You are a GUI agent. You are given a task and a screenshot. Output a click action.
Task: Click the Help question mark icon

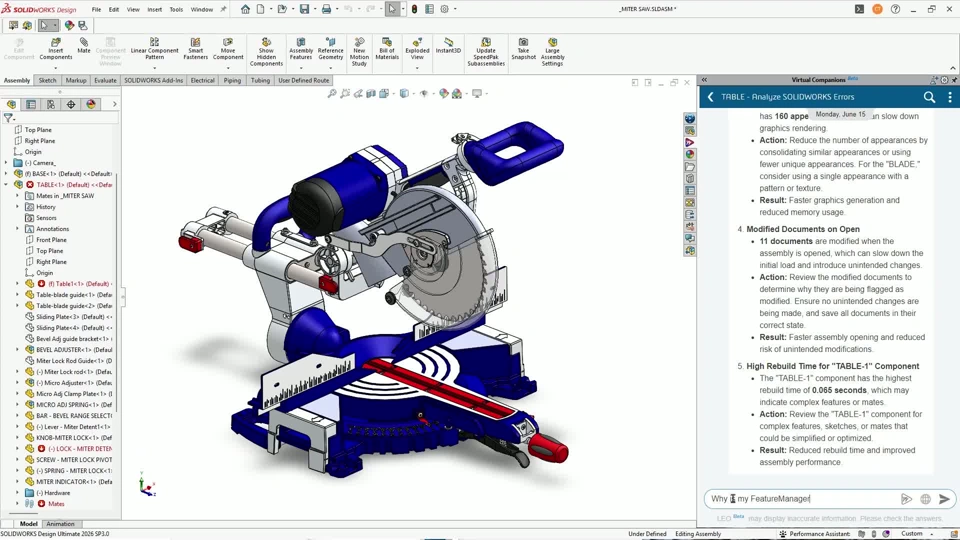(895, 9)
